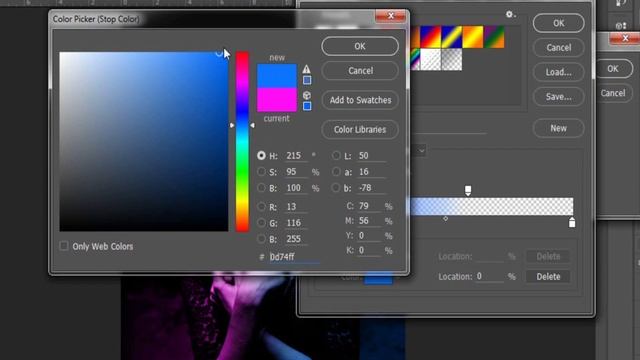The height and width of the screenshot is (360, 640).
Task: Click the midpoint diamond under the gradient bar
Action: pos(445,219)
